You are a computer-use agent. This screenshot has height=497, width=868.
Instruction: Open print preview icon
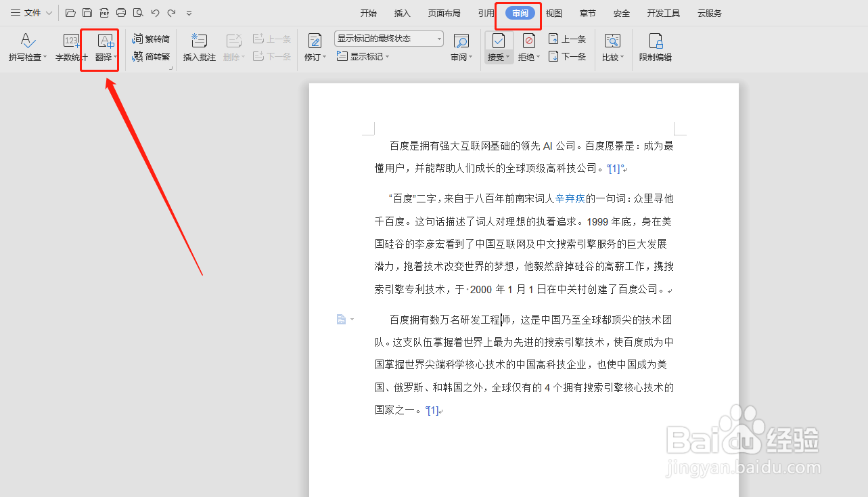click(138, 13)
